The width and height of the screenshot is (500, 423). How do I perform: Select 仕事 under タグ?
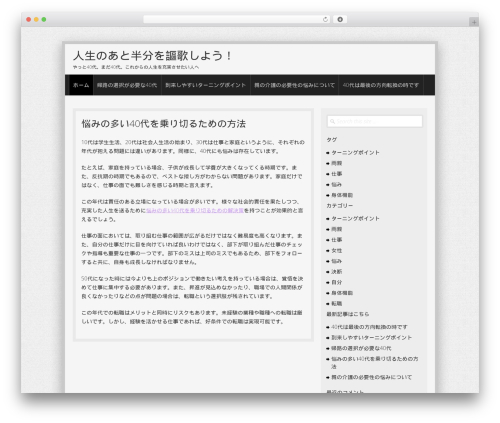point(337,174)
